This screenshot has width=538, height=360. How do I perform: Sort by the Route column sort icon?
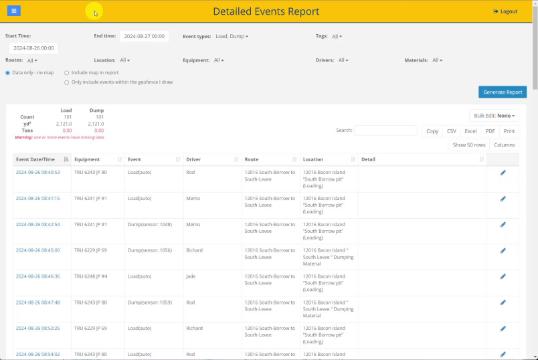click(x=294, y=159)
